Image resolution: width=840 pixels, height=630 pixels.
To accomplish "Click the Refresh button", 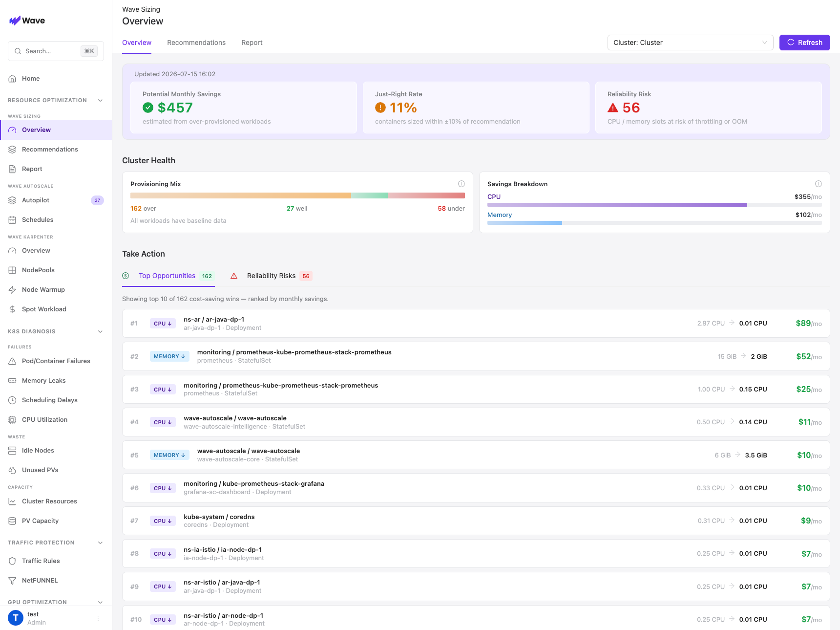I will [804, 43].
